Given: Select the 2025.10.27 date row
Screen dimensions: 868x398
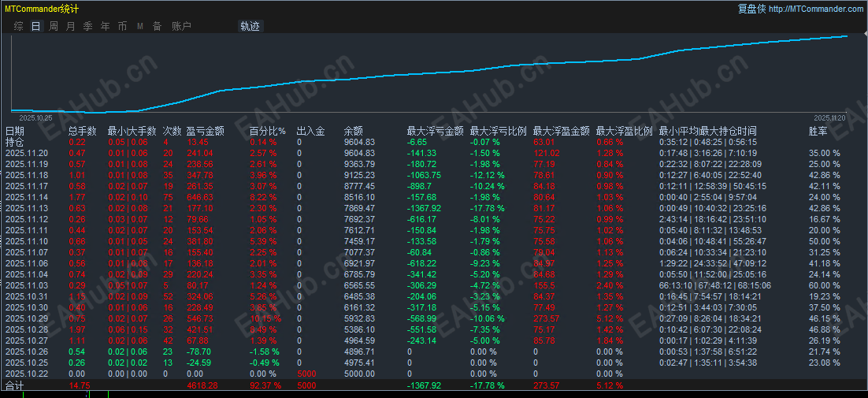Looking at the screenshot, I should (27, 341).
